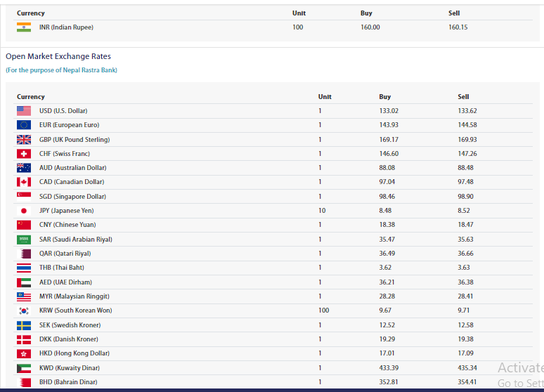This screenshot has height=392, width=544.
Task: Select the BHD (Bahrain Dinar) row label
Action: (68, 382)
